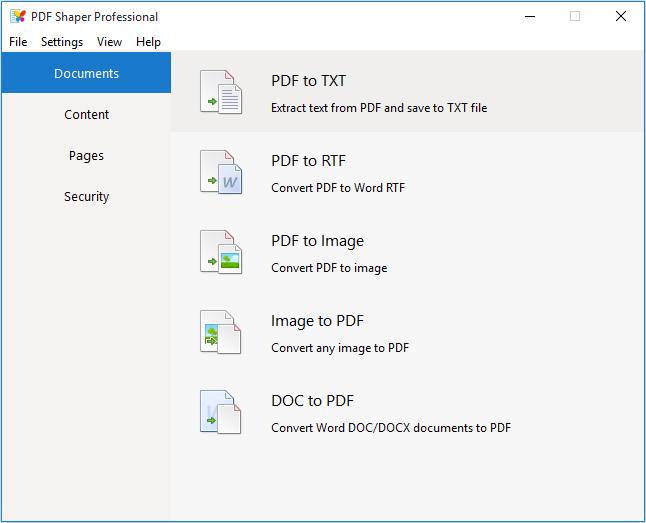This screenshot has height=523, width=646.
Task: Click the PDF Shaper butterfly logo icon
Action: point(18,16)
